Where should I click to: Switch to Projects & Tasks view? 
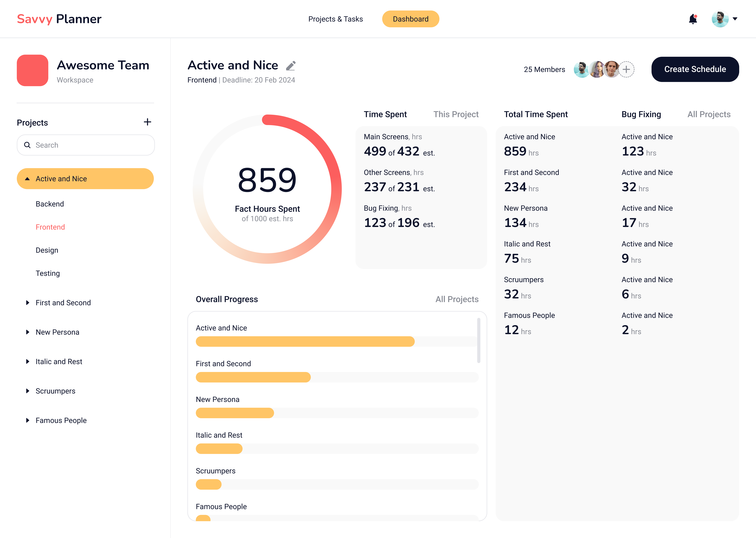point(335,19)
